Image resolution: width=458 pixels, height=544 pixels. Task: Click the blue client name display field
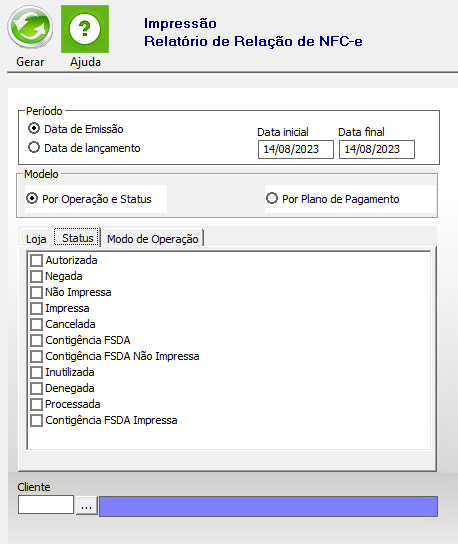pyautogui.click(x=269, y=506)
